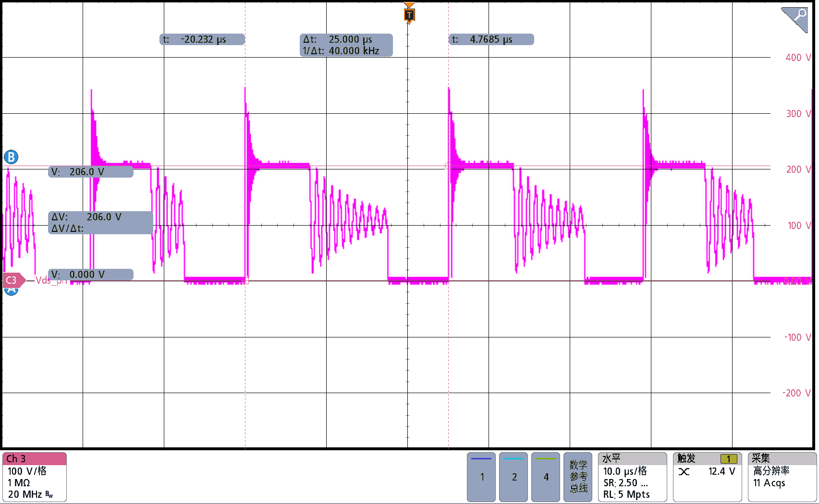Click the 1/Δt 40.000 kHz value
The width and height of the screenshot is (819, 504).
pos(341,51)
